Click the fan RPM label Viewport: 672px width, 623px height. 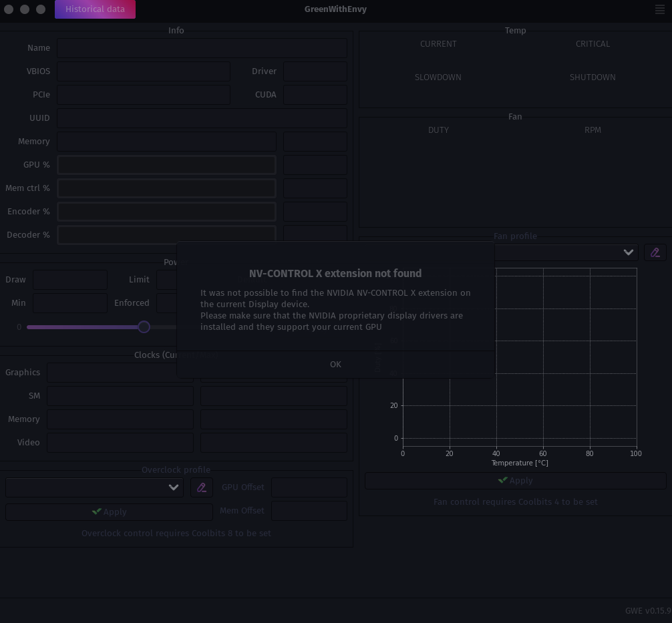pyautogui.click(x=593, y=130)
